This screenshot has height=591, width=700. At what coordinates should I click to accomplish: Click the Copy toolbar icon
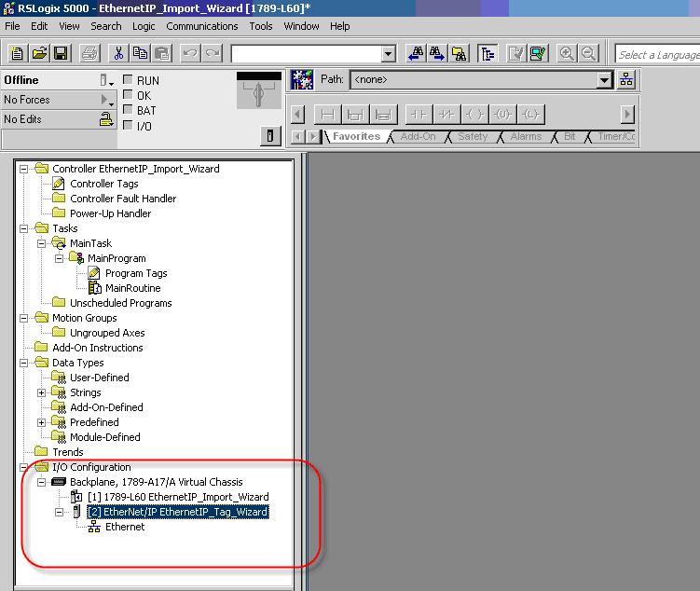(140, 54)
